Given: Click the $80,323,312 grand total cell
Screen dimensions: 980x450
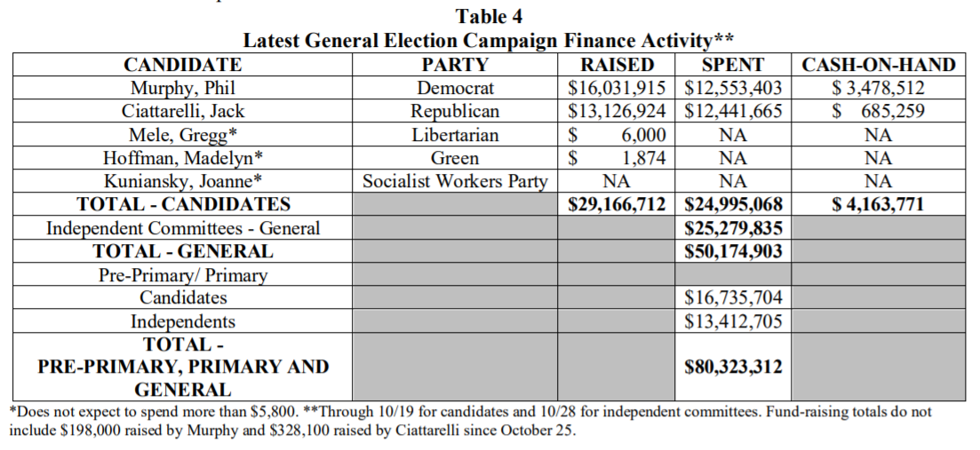Looking at the screenshot, I should [733, 366].
